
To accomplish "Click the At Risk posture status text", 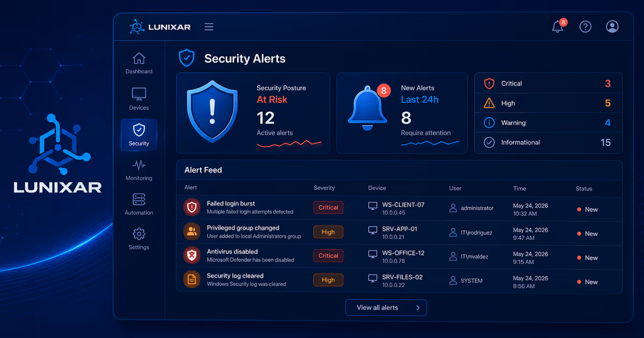I will point(272,99).
